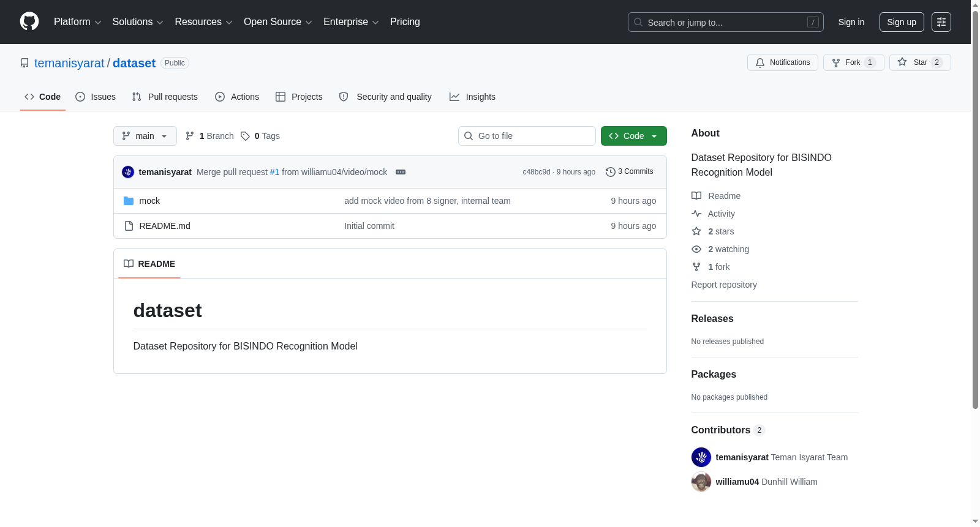980x527 pixels.
Task: Click the branch icon beside 1 Branch
Action: tap(190, 136)
